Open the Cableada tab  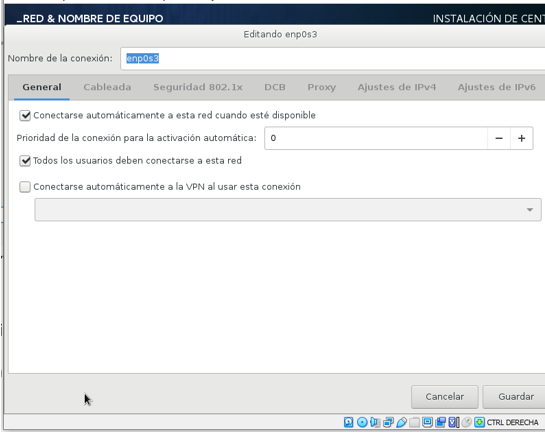tap(107, 87)
